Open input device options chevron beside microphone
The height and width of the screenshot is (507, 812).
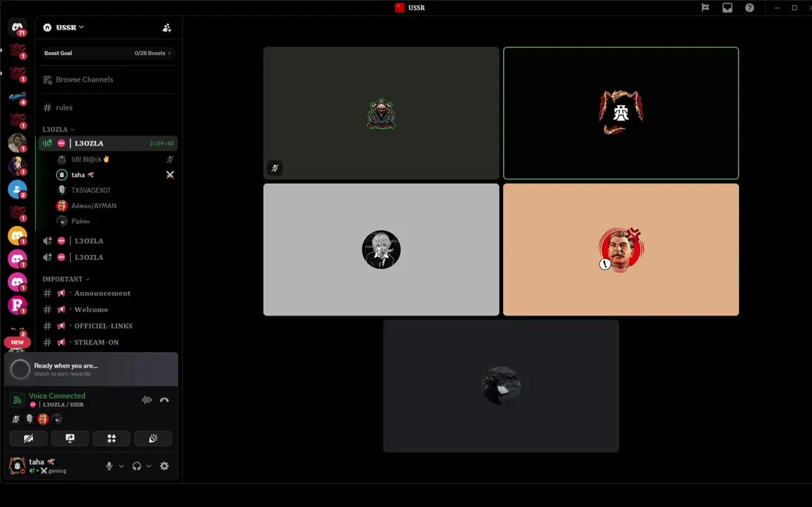tap(121, 466)
